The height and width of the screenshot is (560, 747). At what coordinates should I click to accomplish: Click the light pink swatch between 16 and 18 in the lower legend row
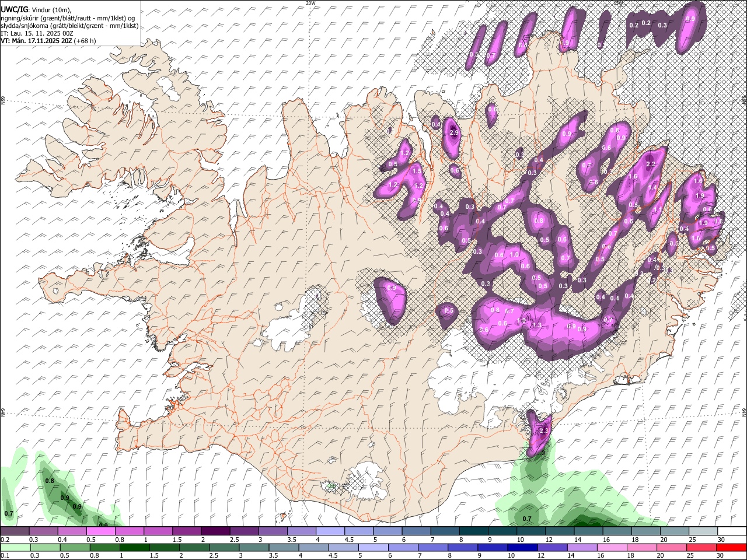coord(612,548)
